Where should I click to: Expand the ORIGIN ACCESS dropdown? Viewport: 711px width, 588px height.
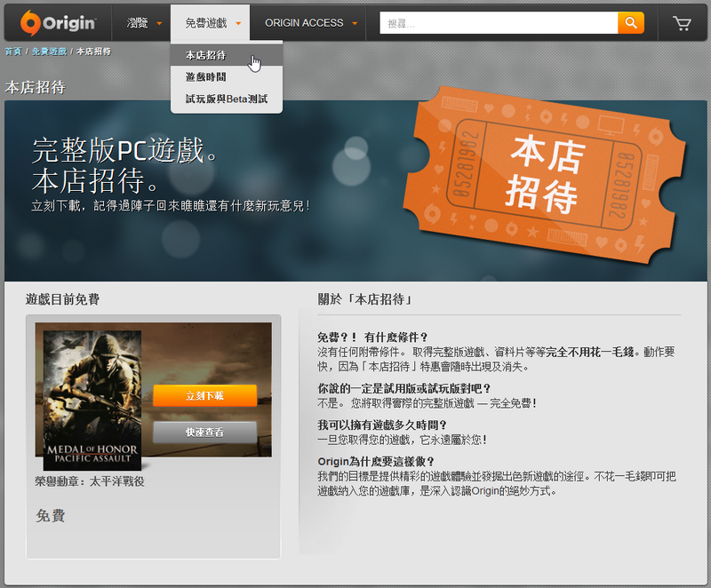[311, 23]
